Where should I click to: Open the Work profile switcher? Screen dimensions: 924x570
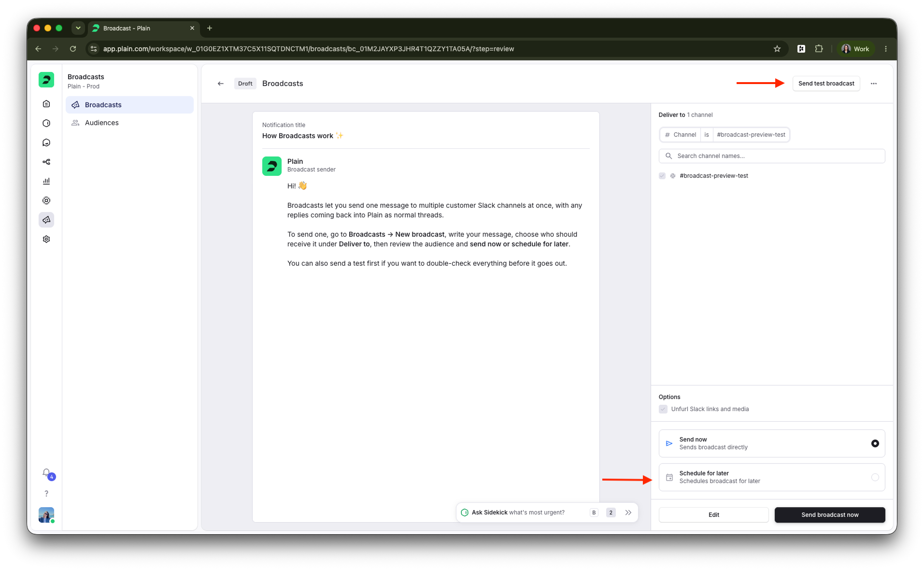pos(856,49)
